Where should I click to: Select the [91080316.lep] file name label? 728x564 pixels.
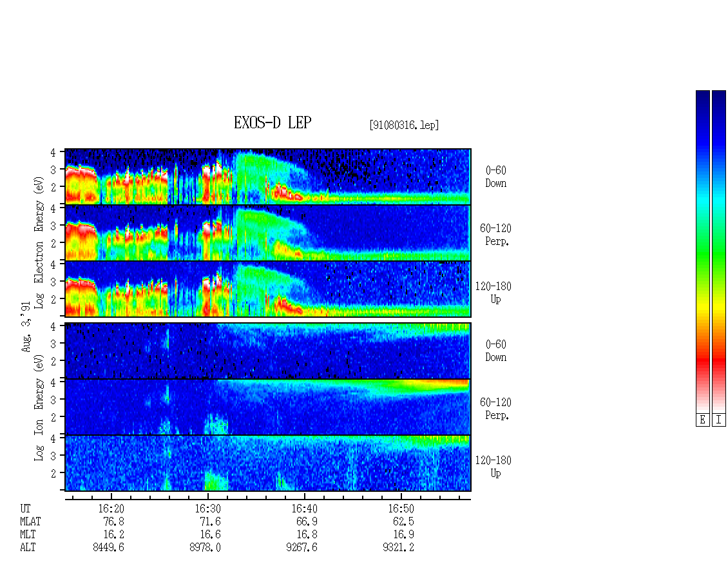[x=404, y=125]
